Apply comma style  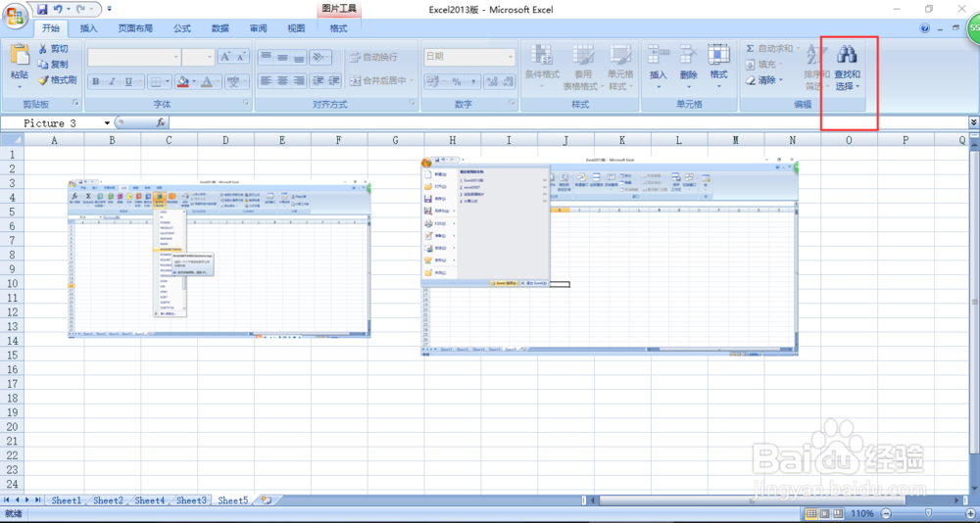click(473, 81)
